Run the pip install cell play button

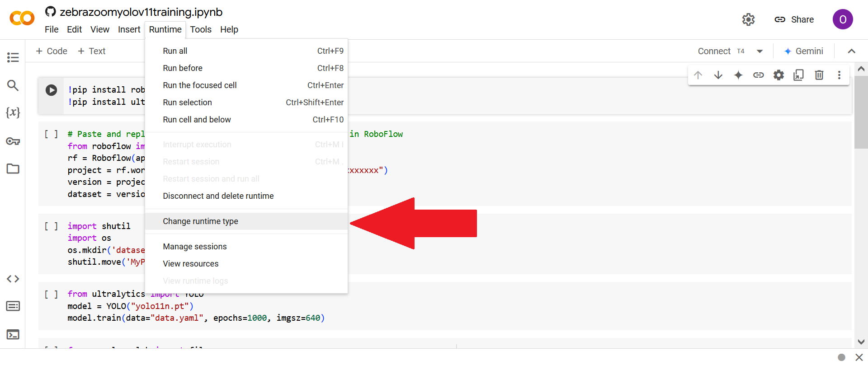point(51,90)
